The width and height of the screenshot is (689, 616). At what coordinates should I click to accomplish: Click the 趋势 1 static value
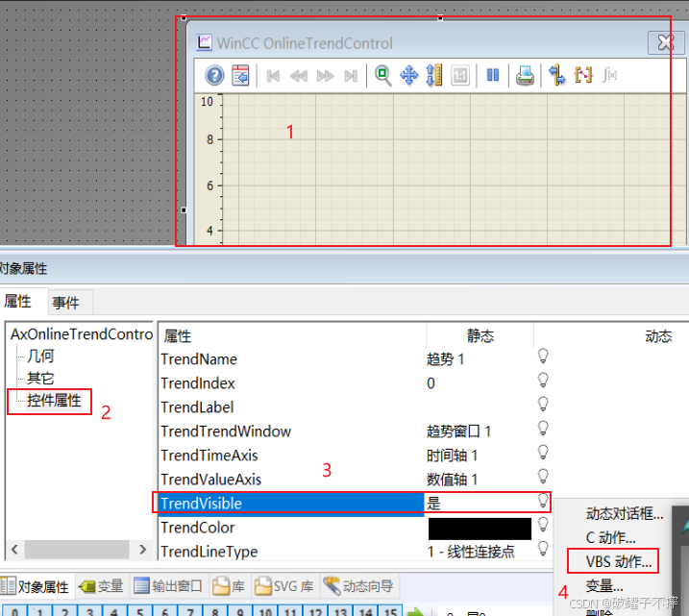pos(445,359)
